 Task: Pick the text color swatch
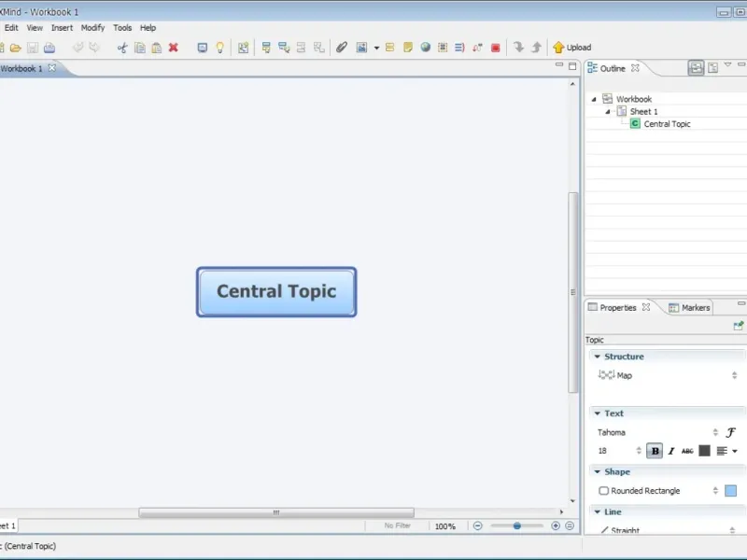click(x=704, y=451)
